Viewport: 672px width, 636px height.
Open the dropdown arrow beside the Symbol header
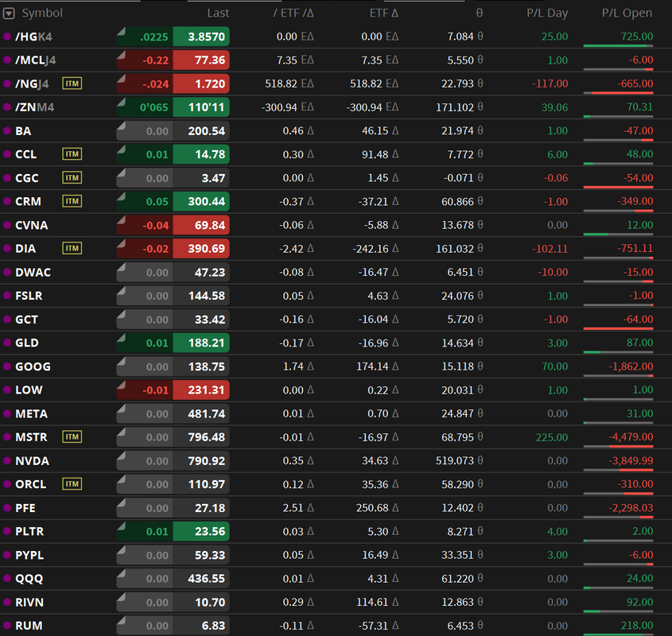pyautogui.click(x=9, y=14)
